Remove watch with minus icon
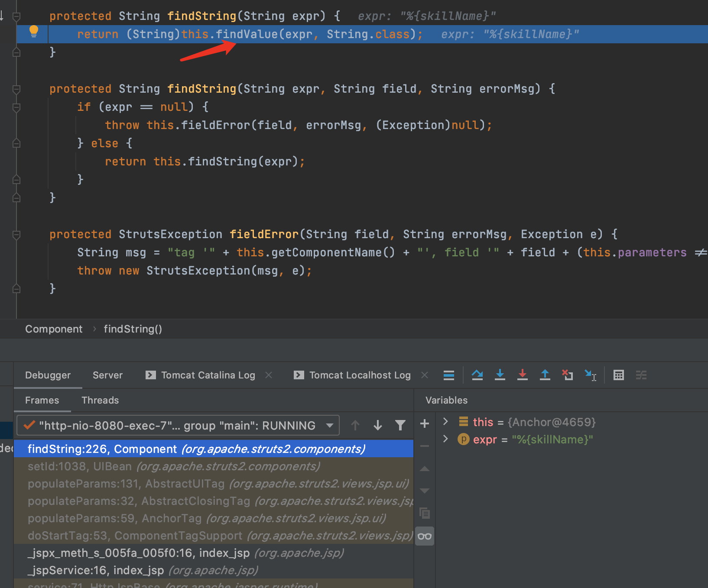 click(425, 446)
